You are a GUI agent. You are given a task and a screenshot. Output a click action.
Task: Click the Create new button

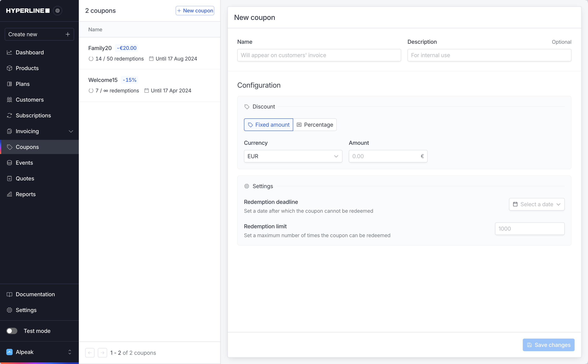(39, 34)
